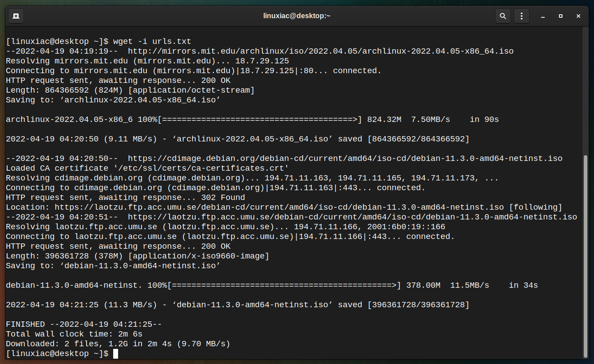
Task: Click 'Connecting to laotzu.ftp.acc.umu.se' line
Action: pos(230,236)
